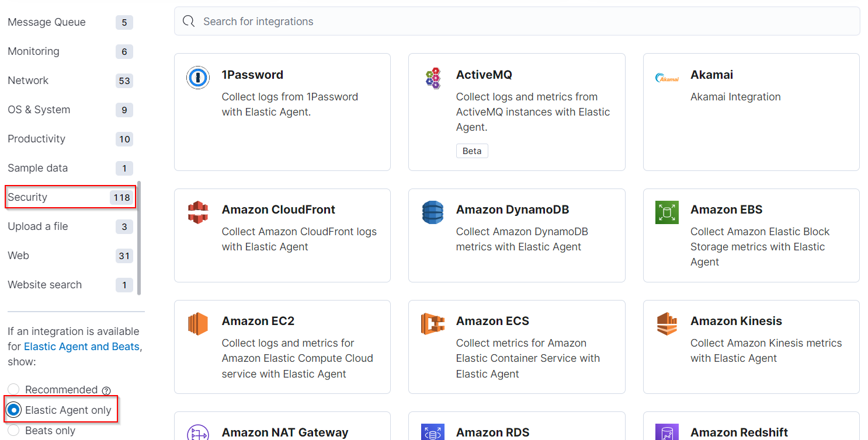Screen dimensions: 868x440
Task: Click the Amazon DynamoDB blue database icon
Action: pos(433,212)
